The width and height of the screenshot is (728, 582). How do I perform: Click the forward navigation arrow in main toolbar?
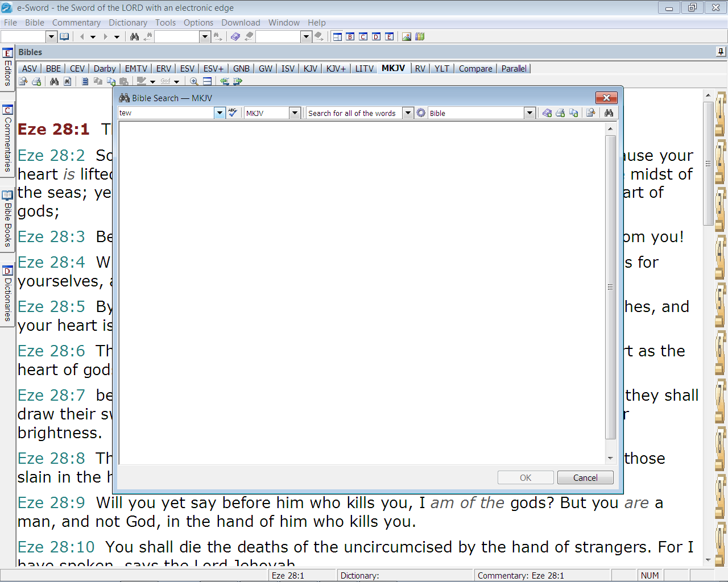click(105, 36)
